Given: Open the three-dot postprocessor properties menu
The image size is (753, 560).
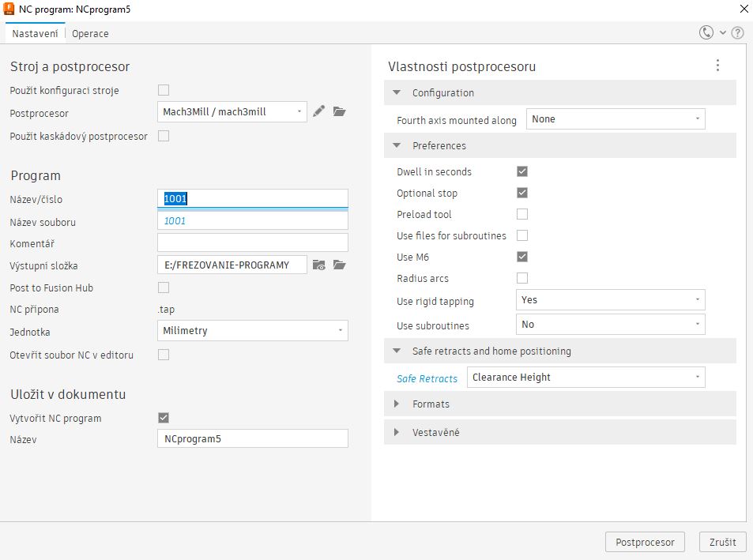Looking at the screenshot, I should (x=717, y=66).
